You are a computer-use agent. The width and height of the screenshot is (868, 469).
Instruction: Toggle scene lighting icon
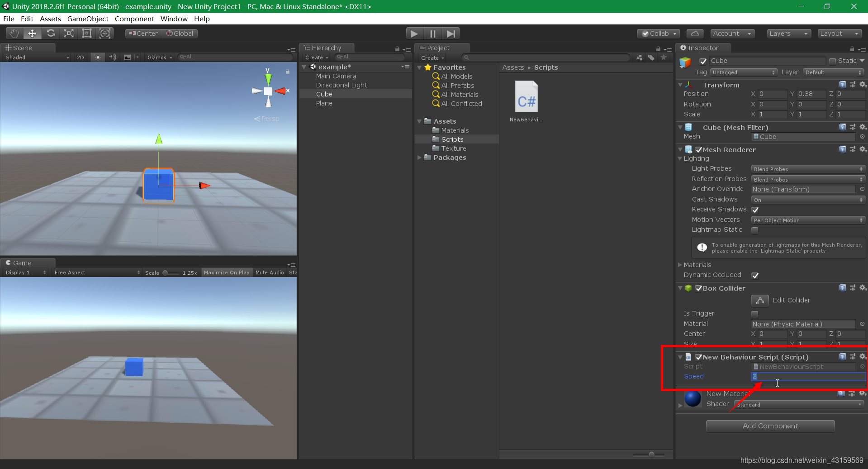98,57
